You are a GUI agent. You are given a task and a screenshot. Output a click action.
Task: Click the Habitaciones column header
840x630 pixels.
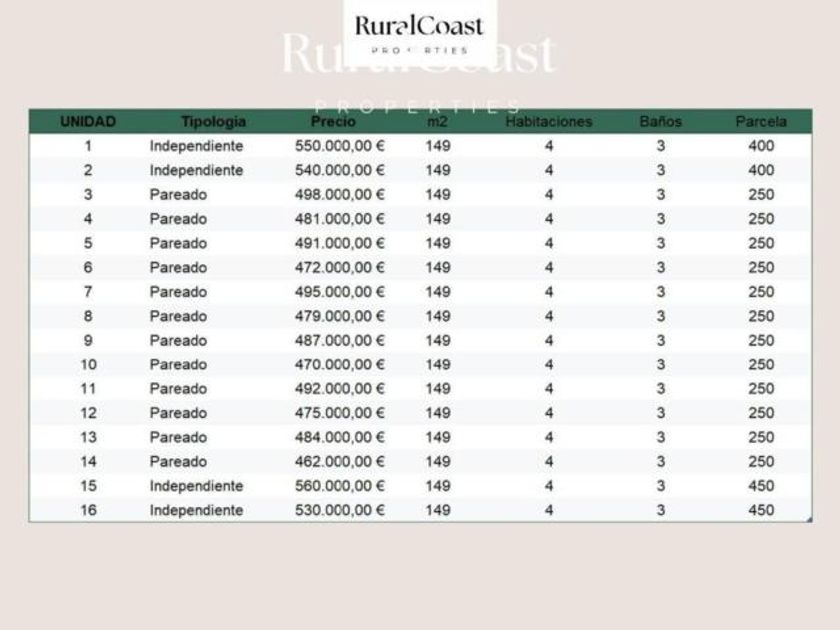point(549,122)
